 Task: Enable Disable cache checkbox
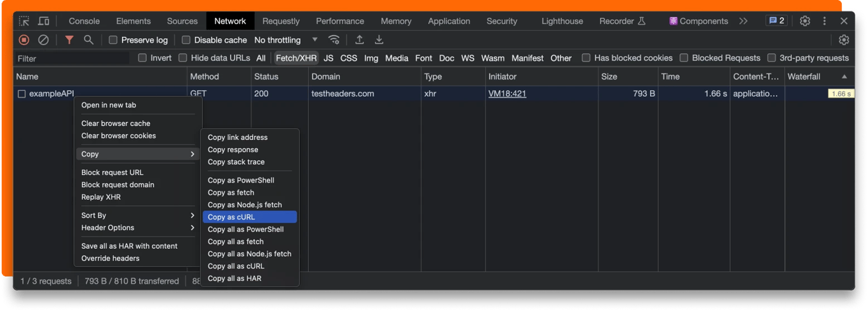tap(186, 39)
